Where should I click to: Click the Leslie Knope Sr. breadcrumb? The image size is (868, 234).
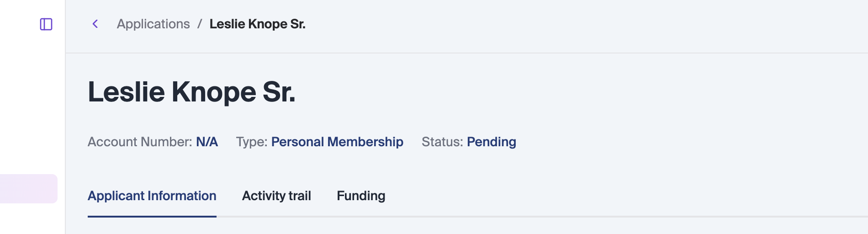click(257, 24)
